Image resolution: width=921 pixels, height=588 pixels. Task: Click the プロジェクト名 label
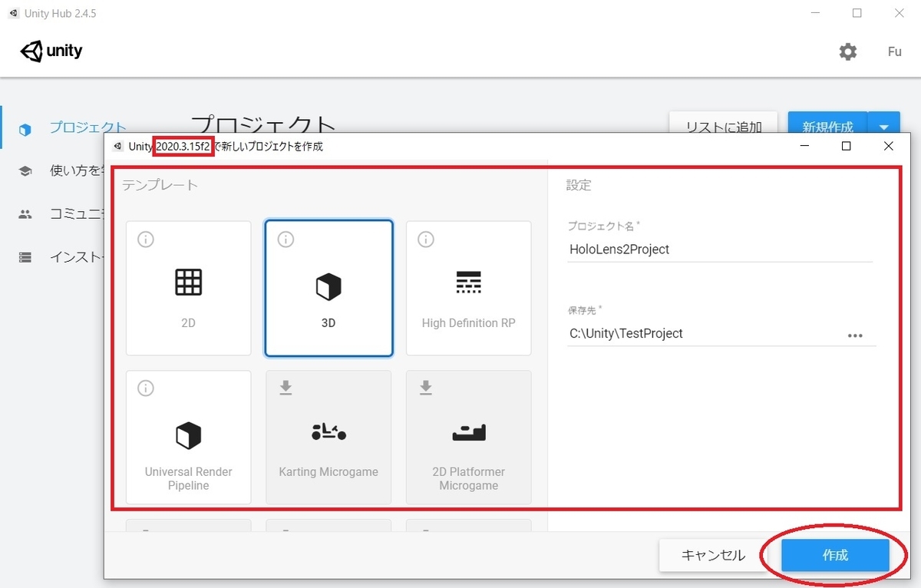(603, 226)
